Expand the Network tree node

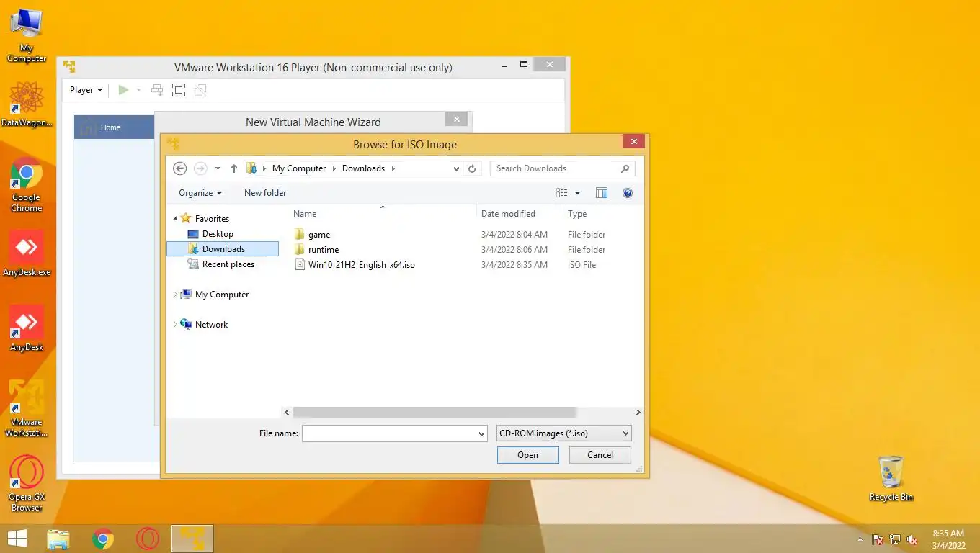click(175, 325)
